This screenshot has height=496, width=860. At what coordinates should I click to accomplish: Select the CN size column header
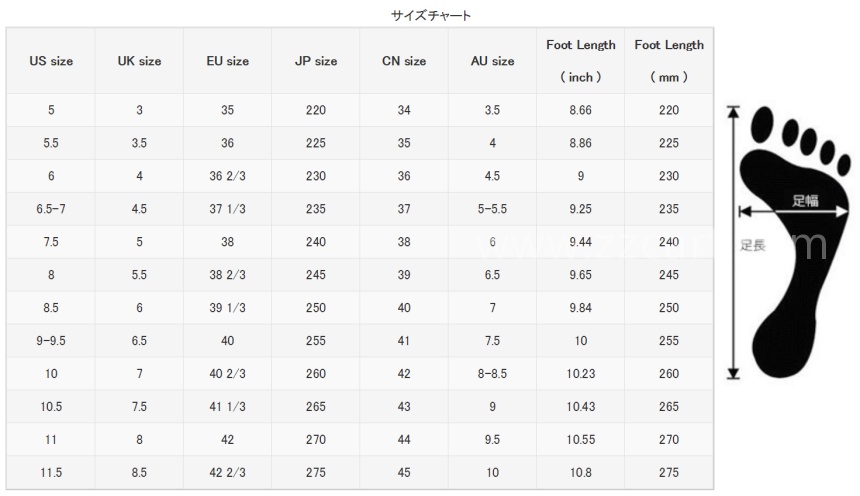point(404,61)
